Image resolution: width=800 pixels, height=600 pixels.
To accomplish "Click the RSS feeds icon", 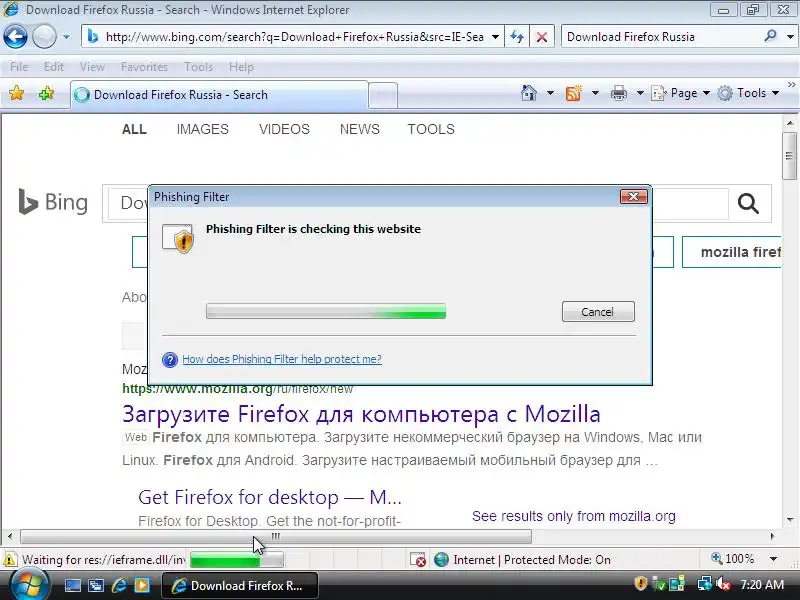I will click(x=573, y=93).
